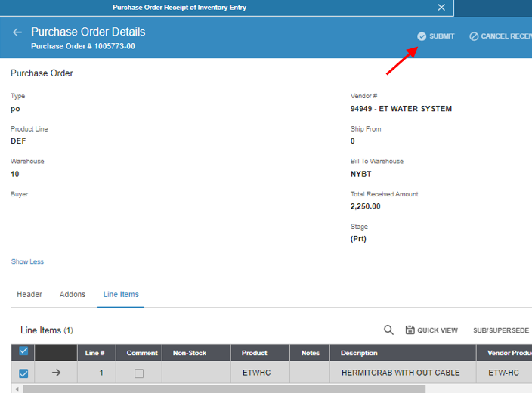Open line 1 details with arrow icon
Screen dimensions: 532x393
click(57, 373)
